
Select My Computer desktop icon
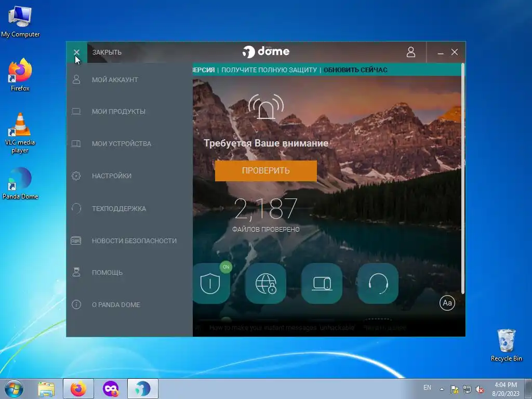(20, 21)
